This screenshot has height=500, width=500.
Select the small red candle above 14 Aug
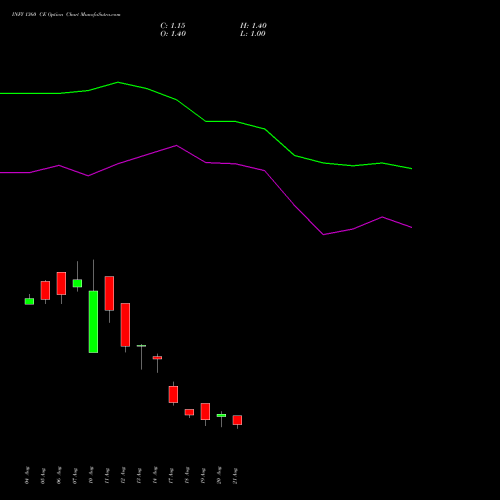click(157, 358)
